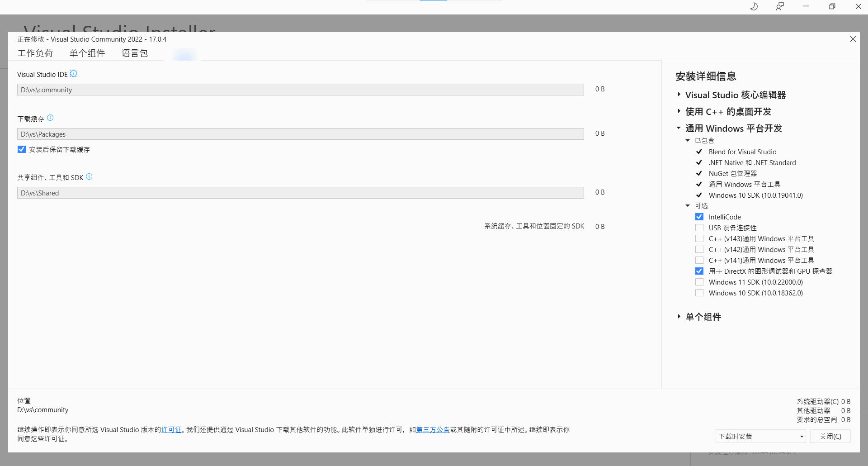Check C++ (v143)通用 Windows 平台工具
Screen dimensions: 868x466
tap(699, 238)
